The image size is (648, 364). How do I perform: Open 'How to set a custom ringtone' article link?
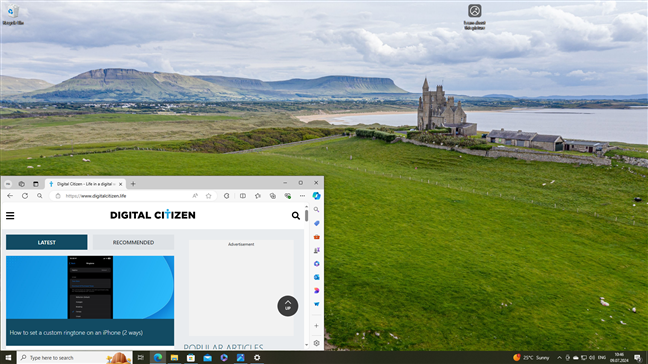coord(76,333)
